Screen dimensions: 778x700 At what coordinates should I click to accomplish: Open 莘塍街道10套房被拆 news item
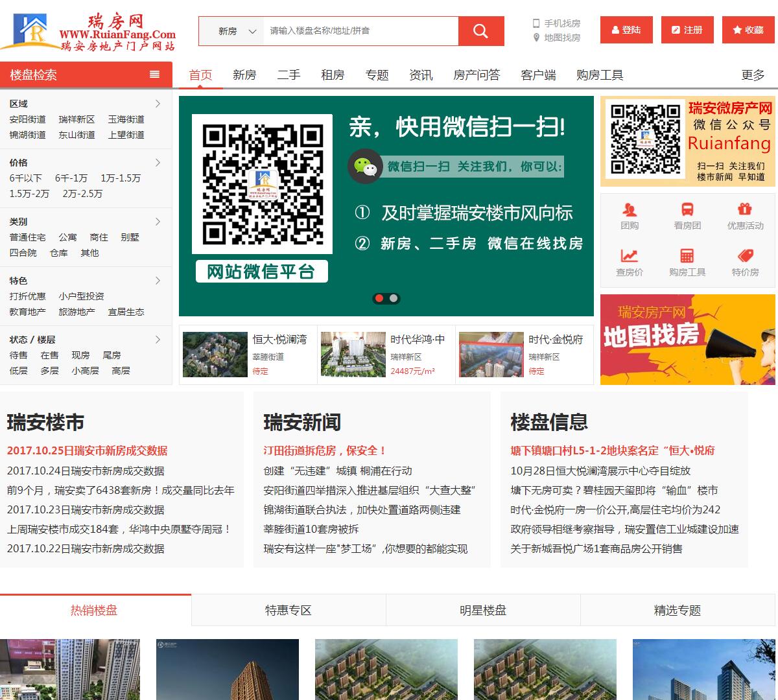311,529
